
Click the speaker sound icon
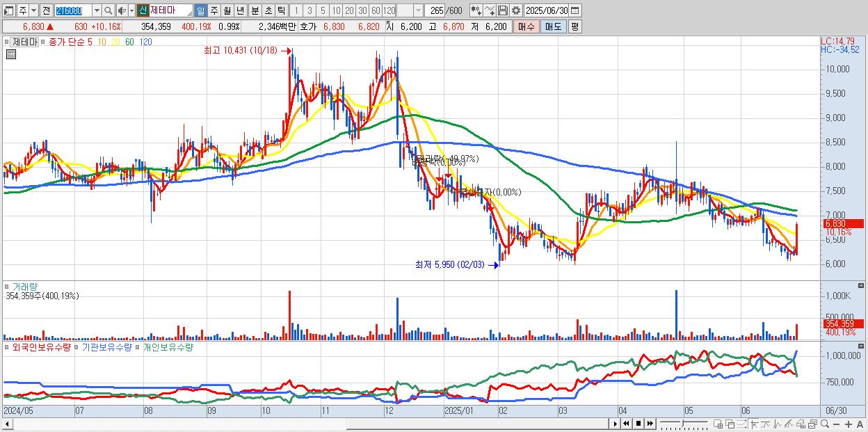(x=122, y=11)
